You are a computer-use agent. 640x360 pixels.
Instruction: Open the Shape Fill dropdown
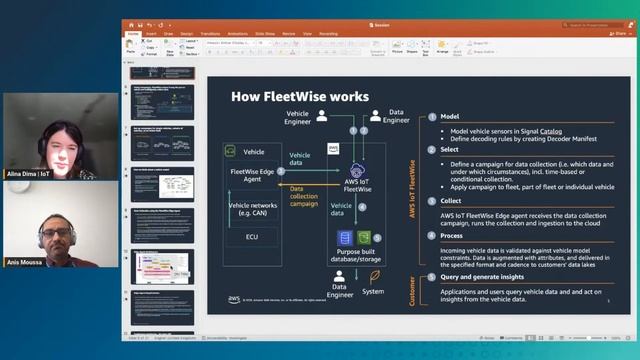pos(479,43)
